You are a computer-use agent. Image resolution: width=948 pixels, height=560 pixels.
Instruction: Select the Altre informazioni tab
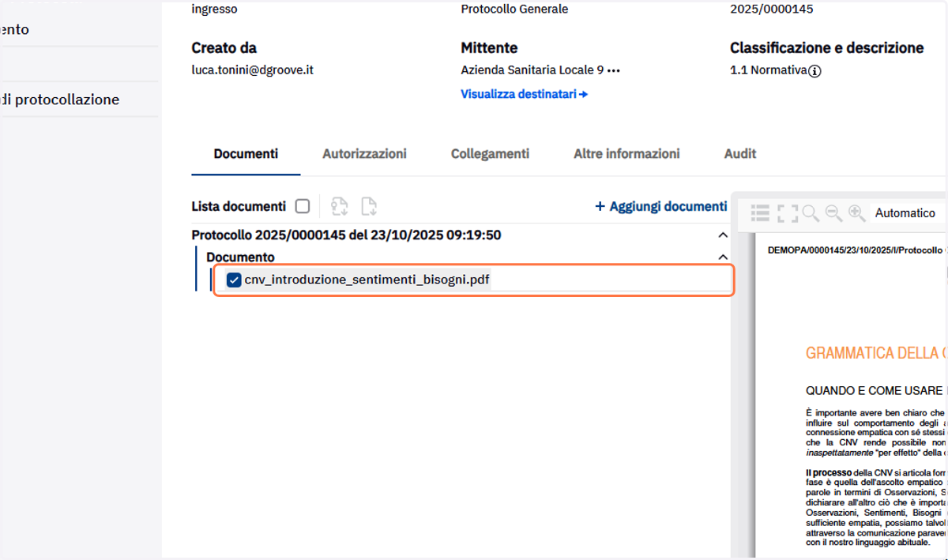(626, 154)
